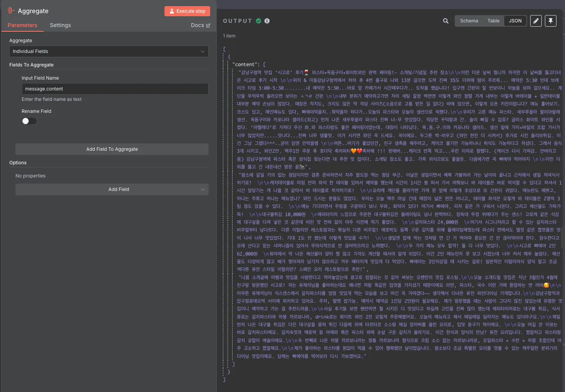Click the "1 item" count label

(x=229, y=36)
